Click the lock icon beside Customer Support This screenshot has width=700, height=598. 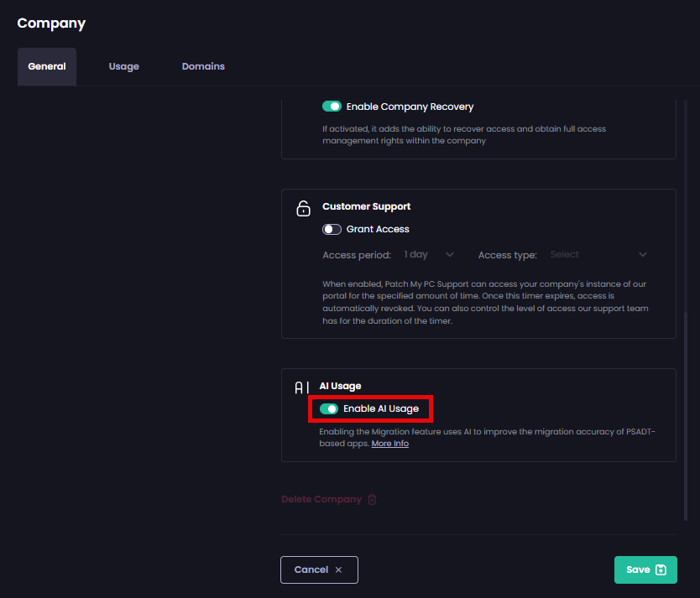tap(303, 208)
